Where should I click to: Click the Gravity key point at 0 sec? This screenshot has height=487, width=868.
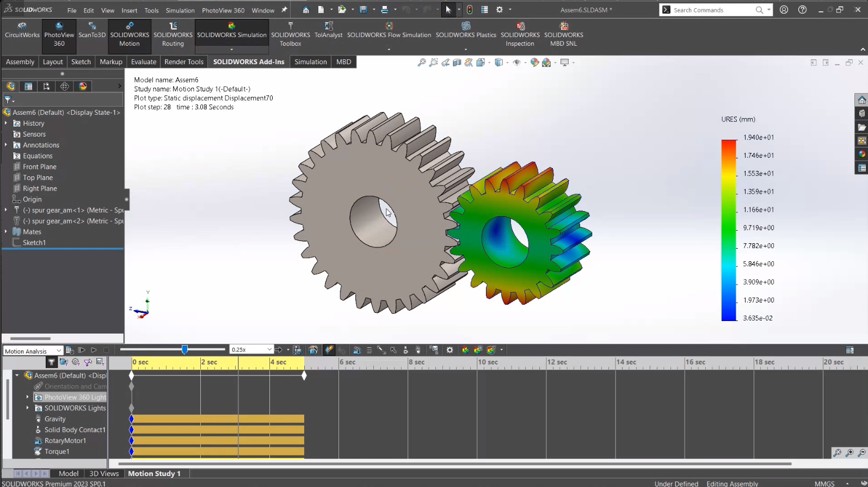pyautogui.click(x=131, y=419)
